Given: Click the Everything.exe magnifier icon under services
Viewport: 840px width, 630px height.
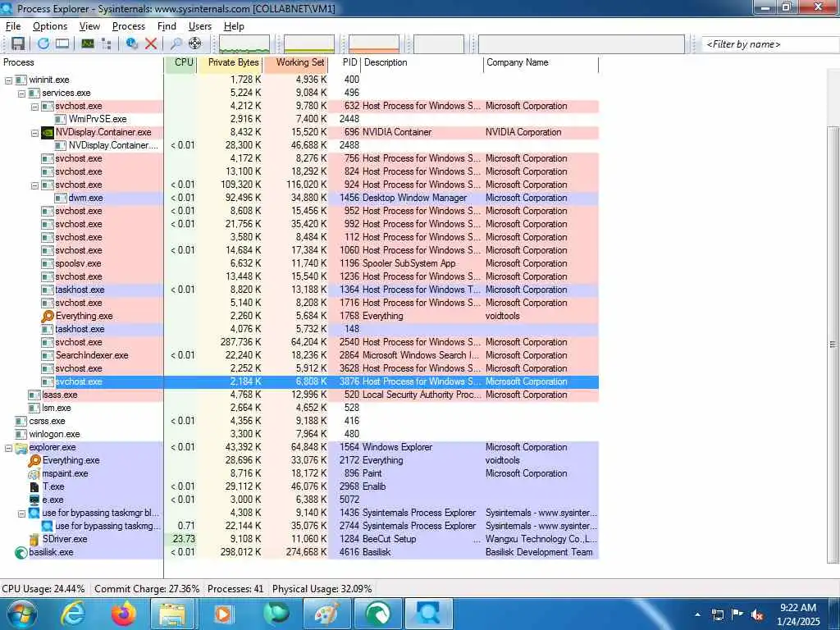Looking at the screenshot, I should [x=48, y=316].
